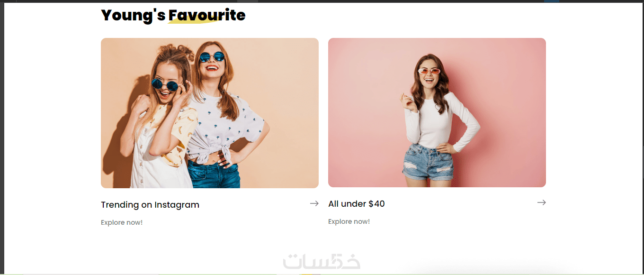This screenshot has height=275, width=644.
Task: Click the yellow brush stroke under Favourite
Action: pyautogui.click(x=194, y=19)
